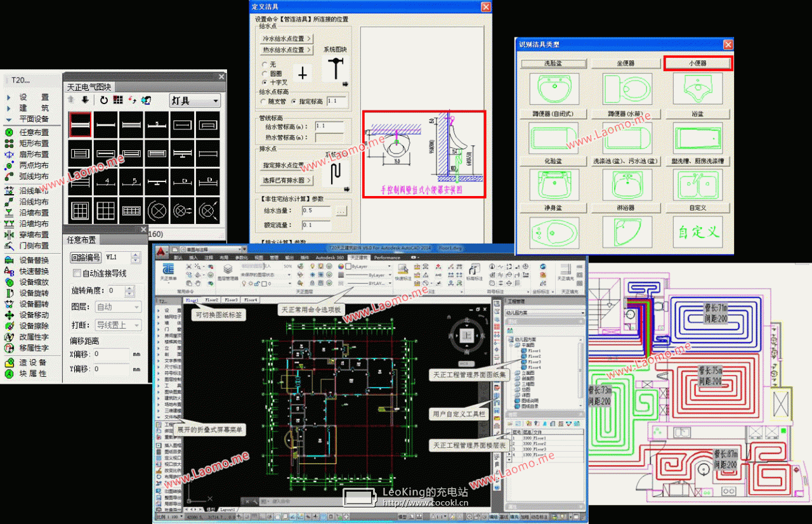Viewport: 812px width, 524px height.
Task: Click the 热水给水点位置 button
Action: pos(287,49)
